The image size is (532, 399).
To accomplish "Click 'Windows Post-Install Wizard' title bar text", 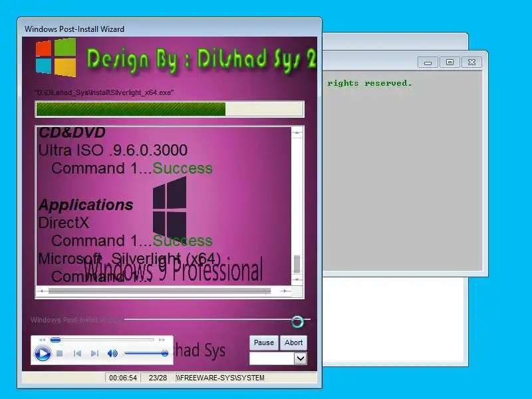I will click(x=74, y=29).
